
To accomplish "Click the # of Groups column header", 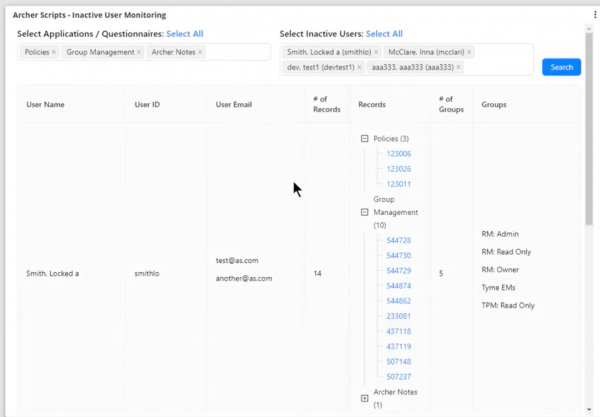I will click(451, 104).
